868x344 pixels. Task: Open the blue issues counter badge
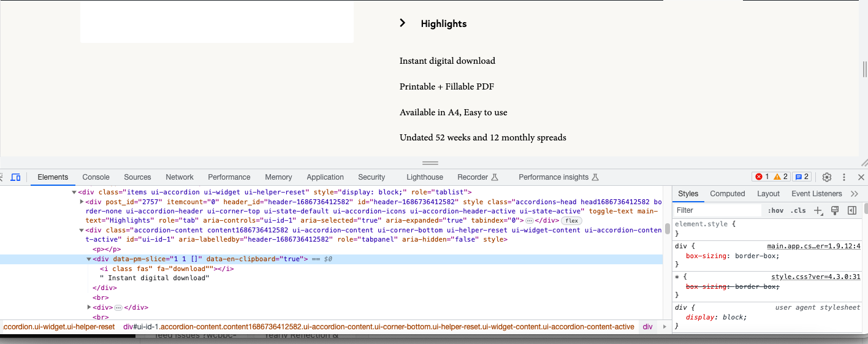[802, 177]
